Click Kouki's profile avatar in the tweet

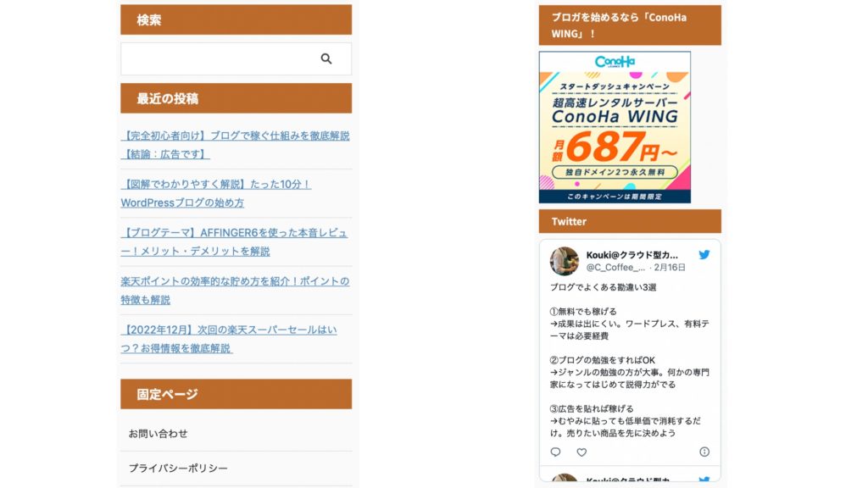pos(565,260)
